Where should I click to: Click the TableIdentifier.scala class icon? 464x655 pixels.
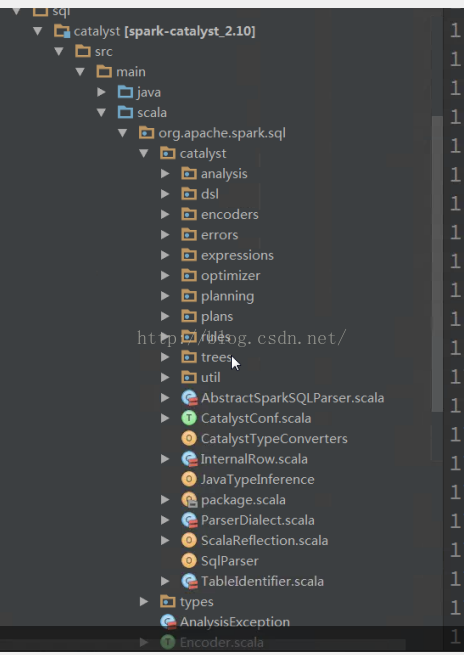189,581
